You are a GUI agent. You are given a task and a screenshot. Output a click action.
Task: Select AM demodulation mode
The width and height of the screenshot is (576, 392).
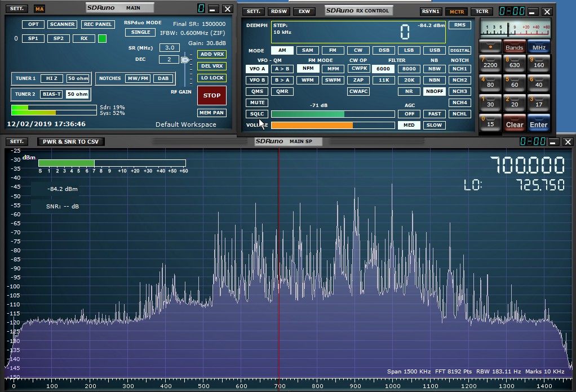coord(282,50)
